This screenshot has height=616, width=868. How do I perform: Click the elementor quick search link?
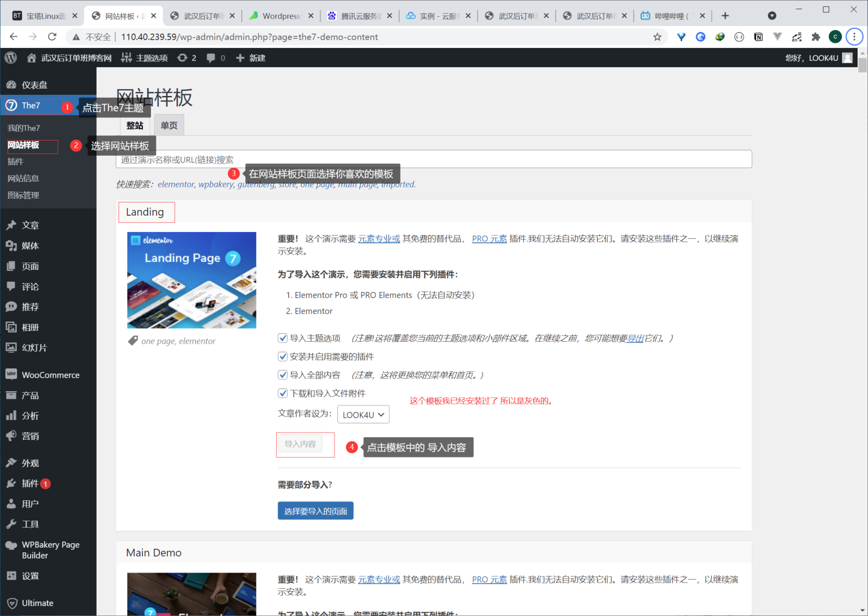coord(176,185)
